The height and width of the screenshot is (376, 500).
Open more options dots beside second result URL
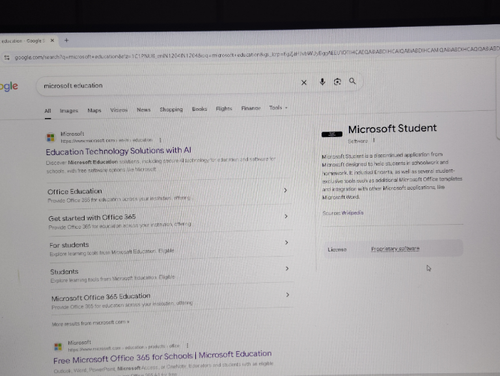[x=187, y=345]
